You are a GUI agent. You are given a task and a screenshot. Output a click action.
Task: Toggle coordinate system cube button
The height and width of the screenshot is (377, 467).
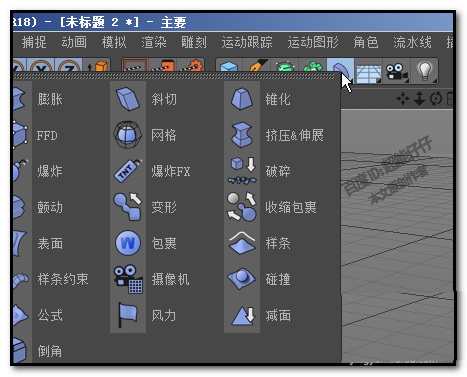[97, 66]
